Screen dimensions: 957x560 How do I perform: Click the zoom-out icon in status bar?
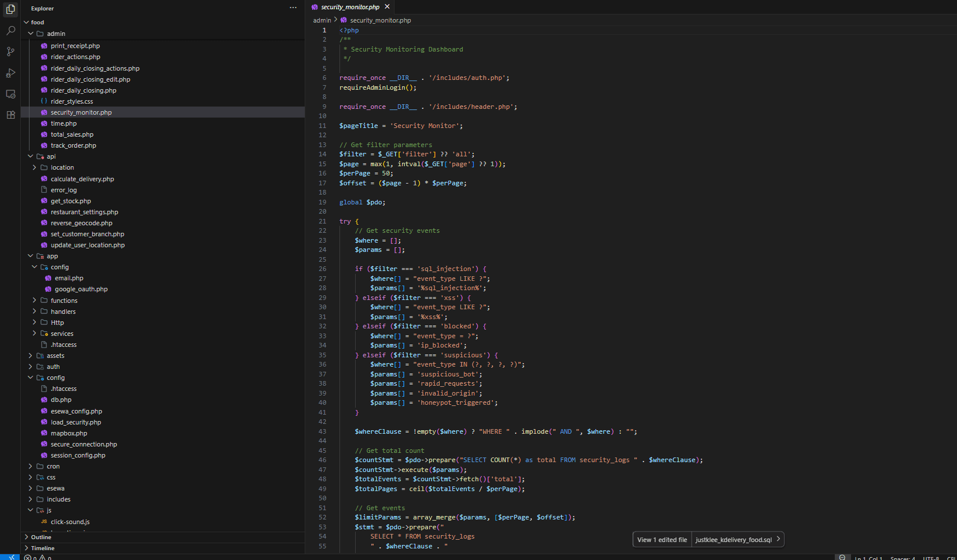842,558
